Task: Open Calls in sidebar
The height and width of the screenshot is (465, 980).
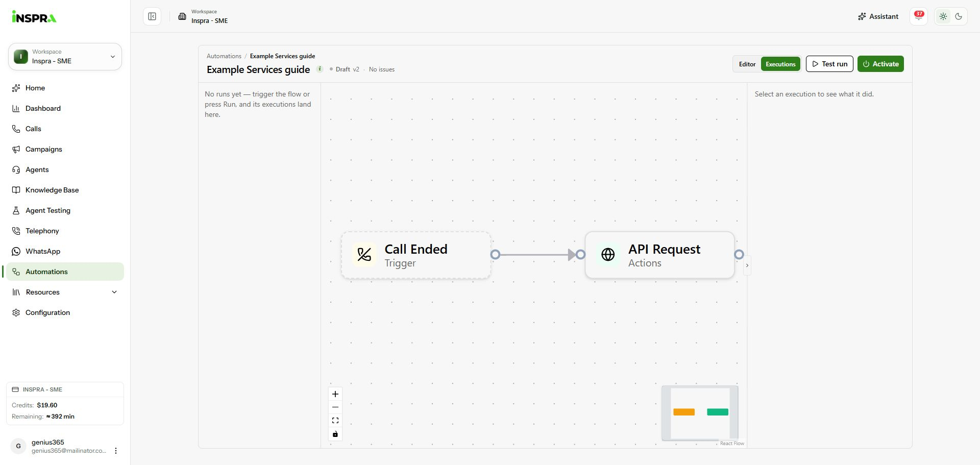Action: (x=65, y=129)
